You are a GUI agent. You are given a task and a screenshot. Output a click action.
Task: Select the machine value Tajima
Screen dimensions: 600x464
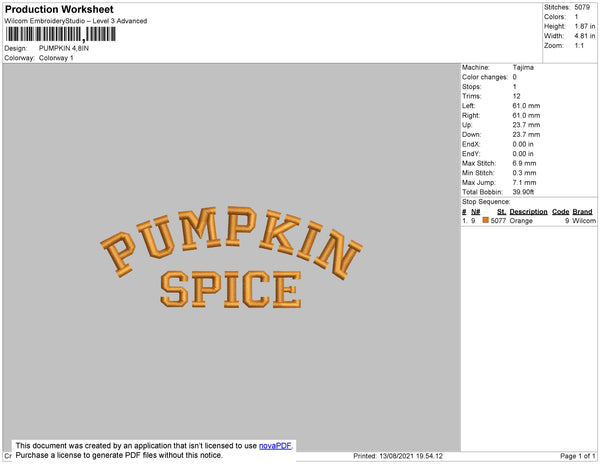point(523,67)
